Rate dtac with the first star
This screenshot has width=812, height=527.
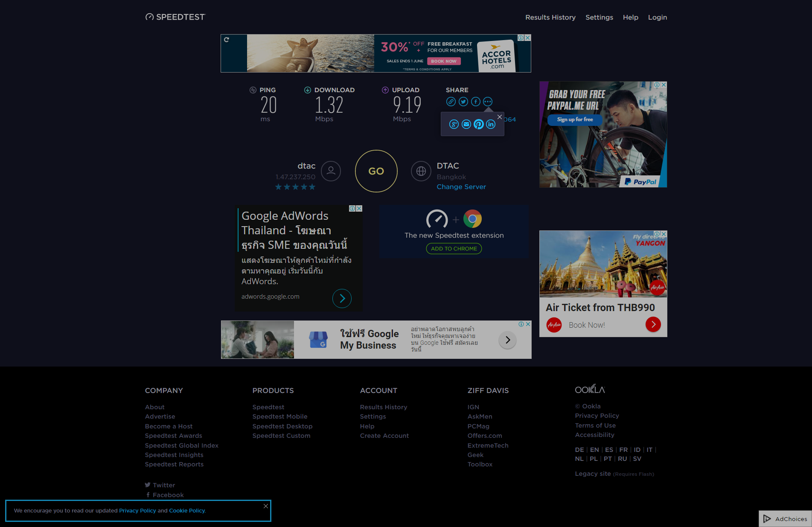coord(278,187)
